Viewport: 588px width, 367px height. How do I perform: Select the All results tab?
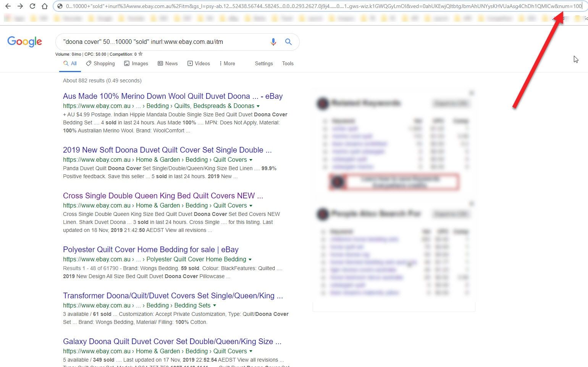click(70, 64)
